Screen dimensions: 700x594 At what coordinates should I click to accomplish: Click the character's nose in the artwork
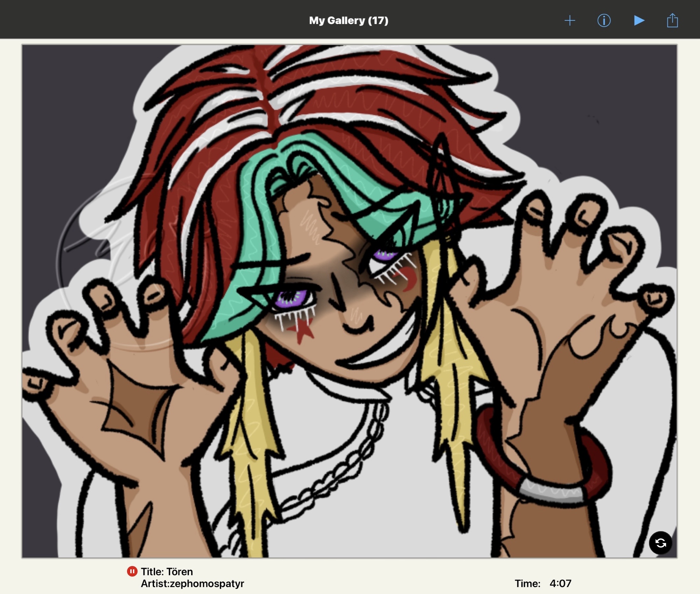click(x=338, y=297)
